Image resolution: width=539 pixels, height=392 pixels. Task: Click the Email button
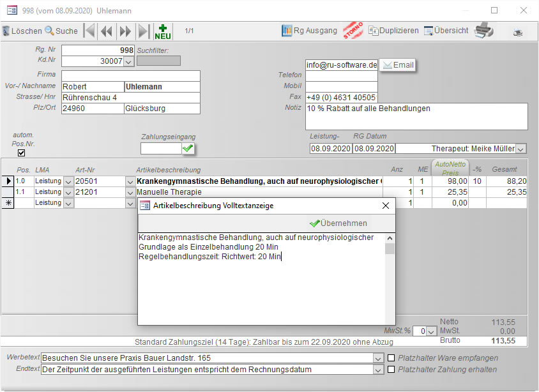pyautogui.click(x=397, y=65)
